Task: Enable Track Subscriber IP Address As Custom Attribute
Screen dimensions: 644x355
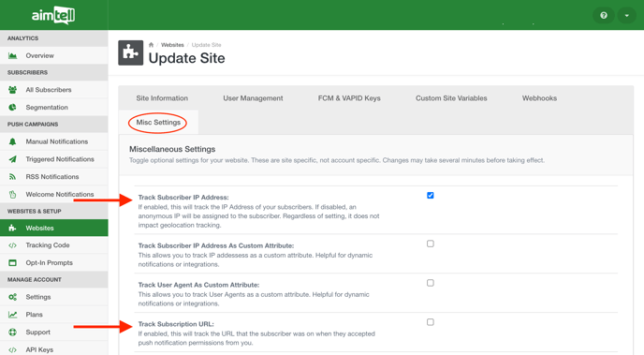Action: (x=430, y=244)
